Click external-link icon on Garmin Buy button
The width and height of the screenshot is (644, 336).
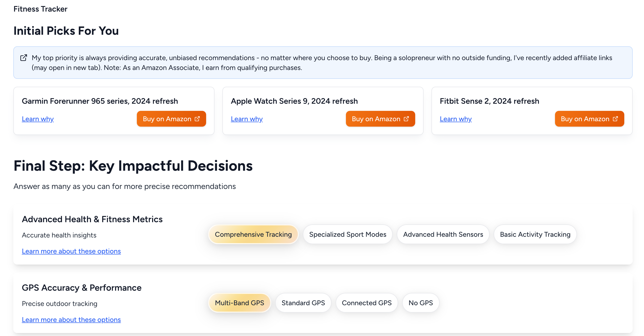[x=197, y=119]
